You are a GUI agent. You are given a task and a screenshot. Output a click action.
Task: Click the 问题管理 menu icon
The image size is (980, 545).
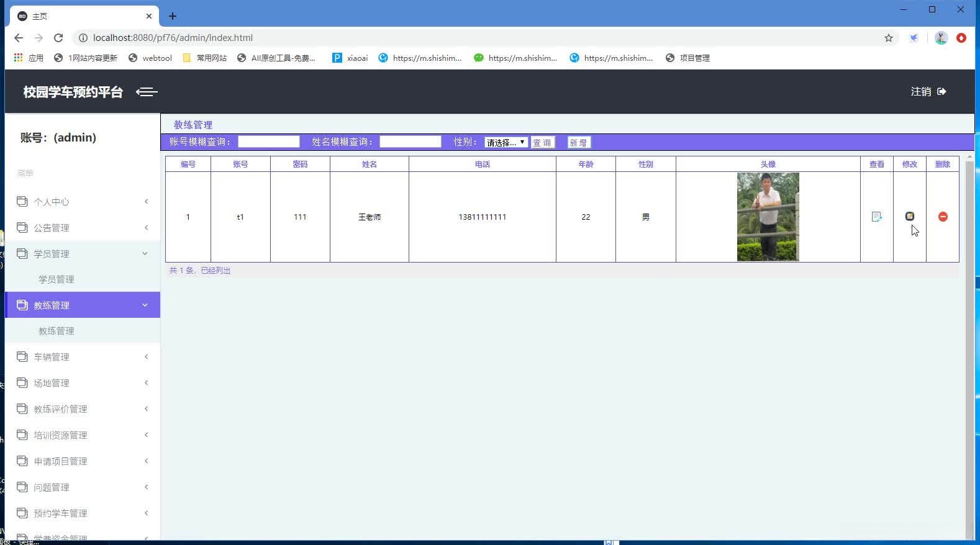(22, 487)
